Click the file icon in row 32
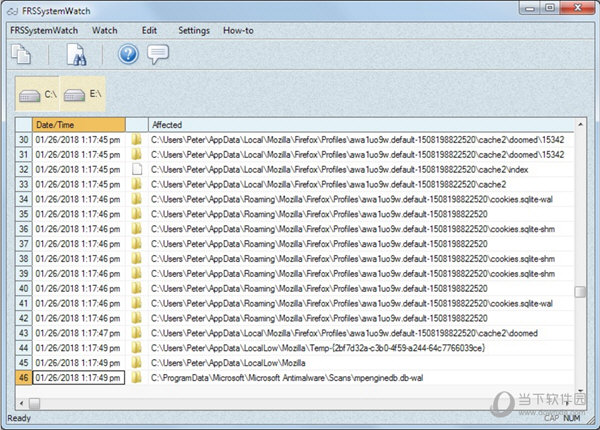The width and height of the screenshot is (600, 430). (137, 169)
